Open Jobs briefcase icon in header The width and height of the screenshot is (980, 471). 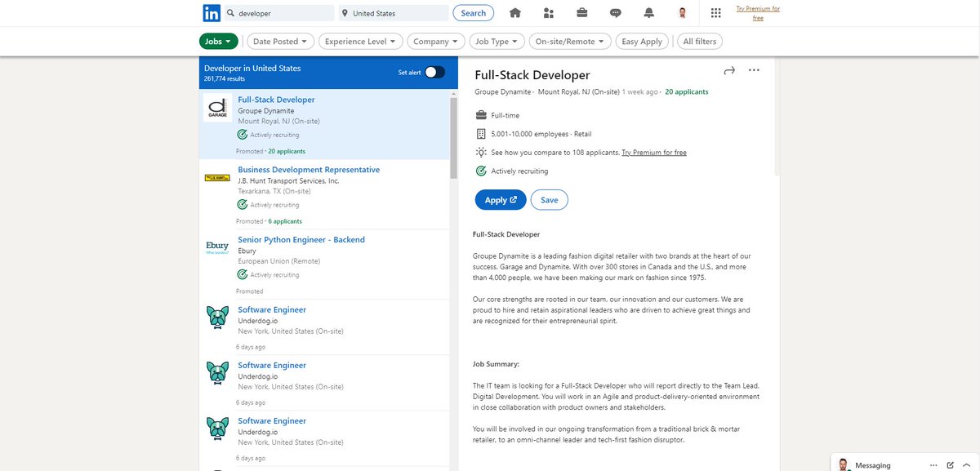pos(582,13)
